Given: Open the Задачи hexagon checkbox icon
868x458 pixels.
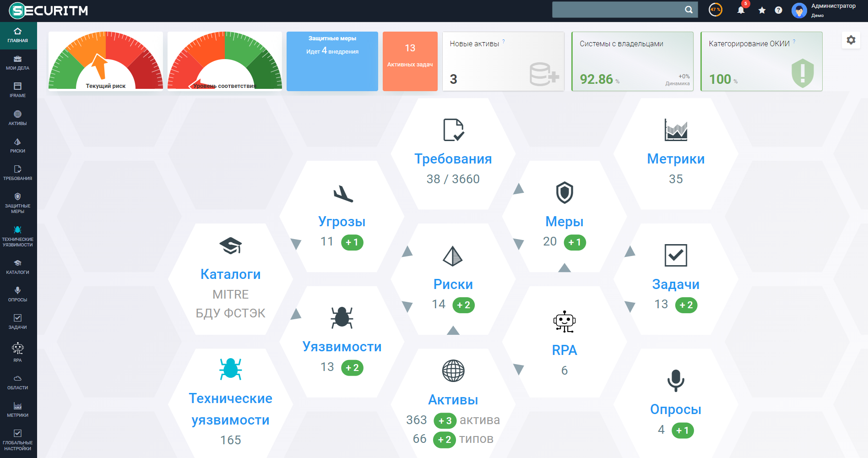Looking at the screenshot, I should 676,255.
